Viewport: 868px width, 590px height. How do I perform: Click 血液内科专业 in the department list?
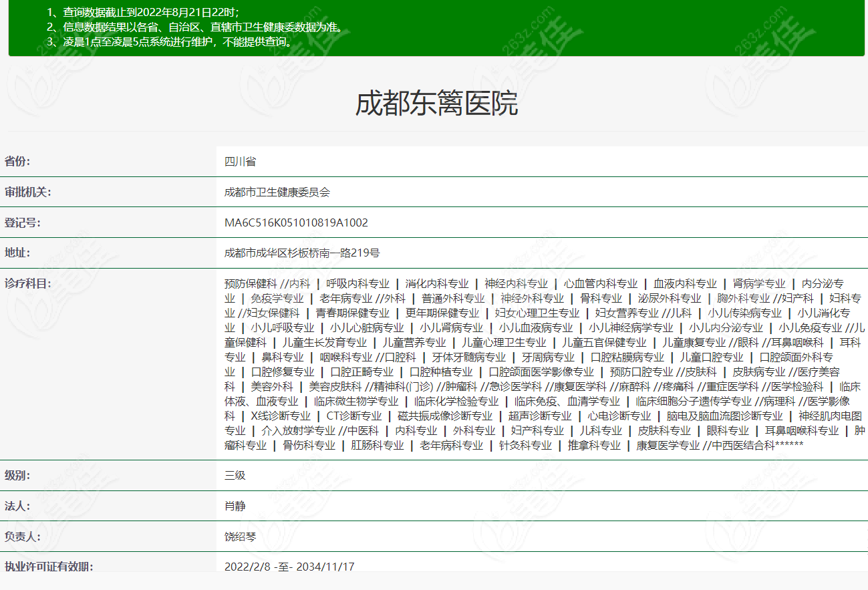[x=685, y=283]
